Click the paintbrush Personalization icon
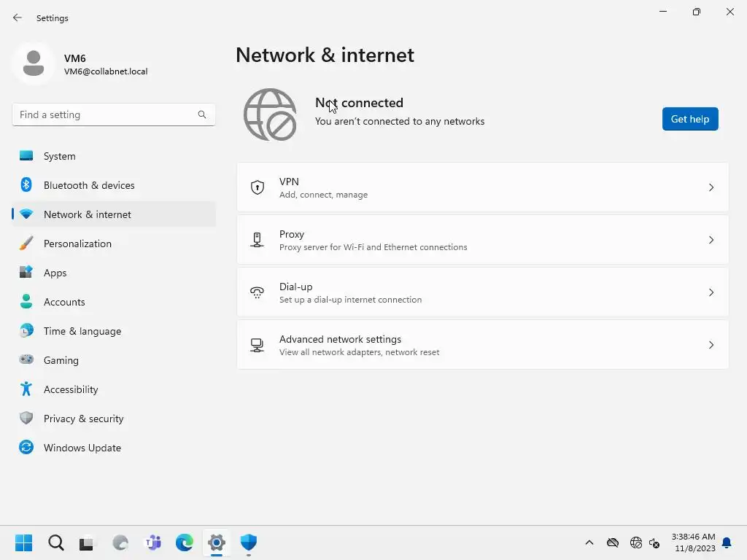Image resolution: width=747 pixels, height=560 pixels. pyautogui.click(x=26, y=244)
